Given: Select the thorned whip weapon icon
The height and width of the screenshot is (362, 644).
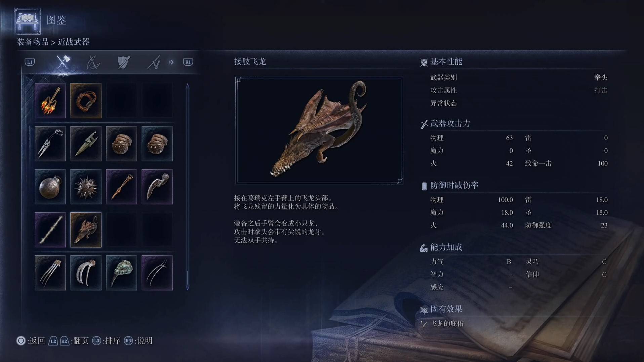Looking at the screenshot, I should coord(50,230).
